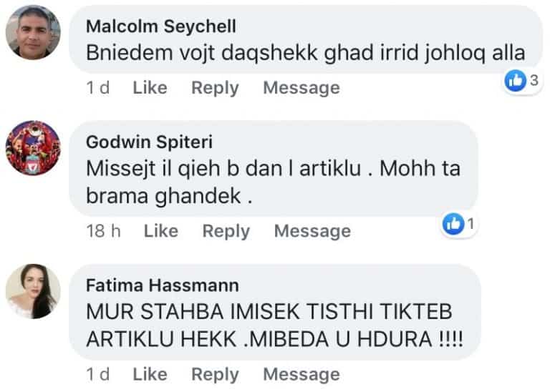Image resolution: width=550 pixels, height=392 pixels.
Task: Reply to Malcolm Seychell's comment
Action: pyautogui.click(x=215, y=88)
